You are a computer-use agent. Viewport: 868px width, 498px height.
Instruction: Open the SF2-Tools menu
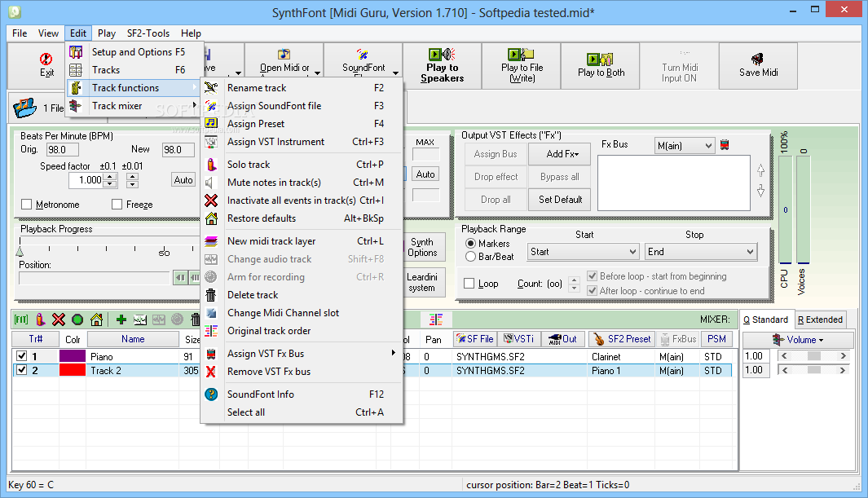(x=148, y=33)
